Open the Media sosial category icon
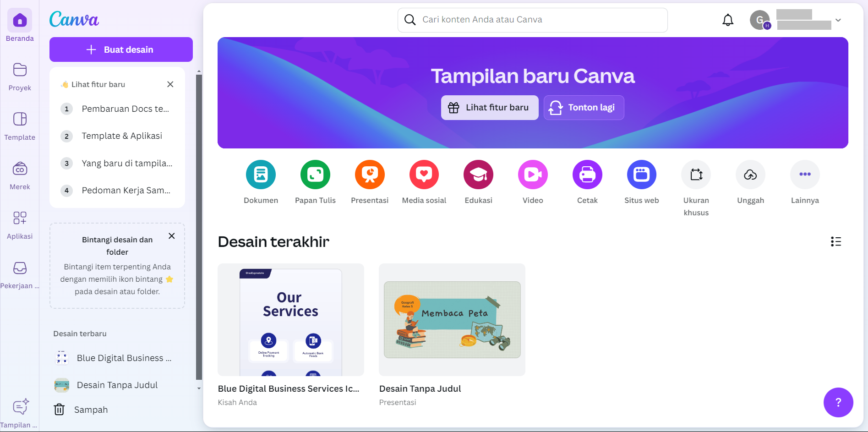 click(424, 175)
